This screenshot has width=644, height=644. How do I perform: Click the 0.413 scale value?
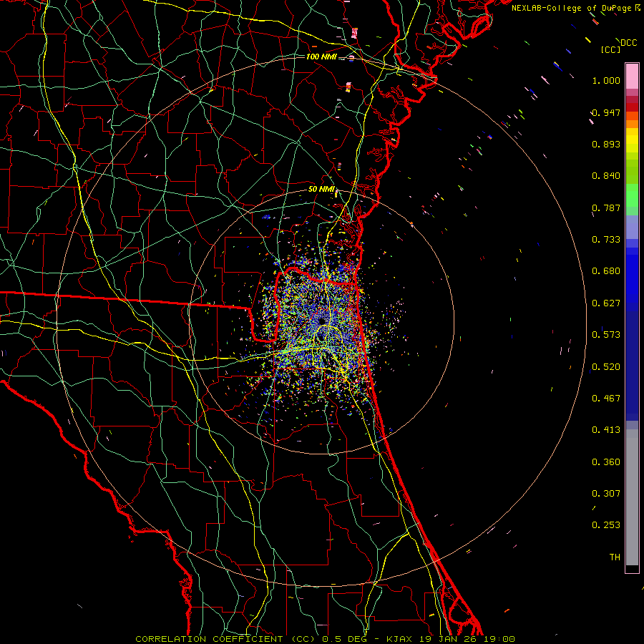[606, 430]
